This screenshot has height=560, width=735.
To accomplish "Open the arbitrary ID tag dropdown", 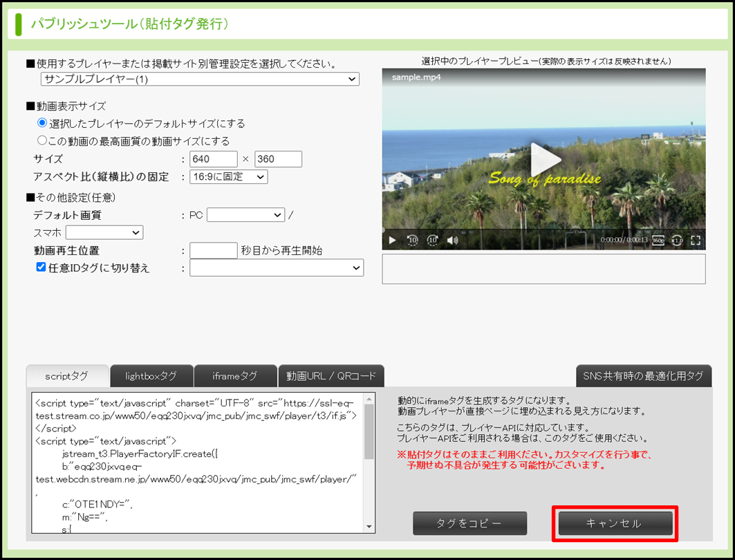I will (277, 268).
